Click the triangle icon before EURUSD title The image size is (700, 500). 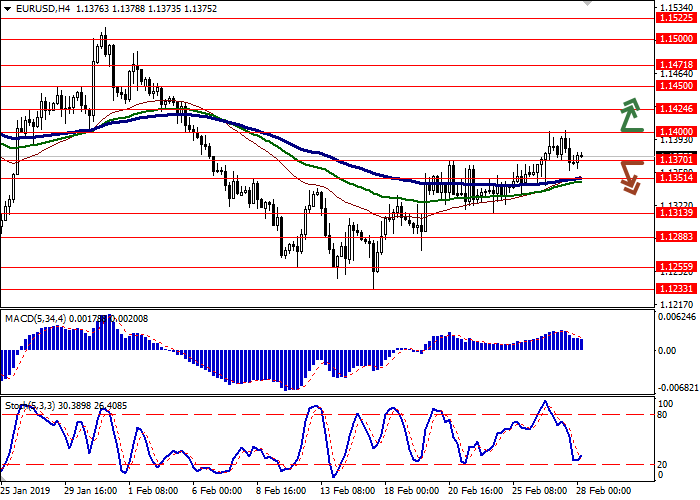coord(6,9)
